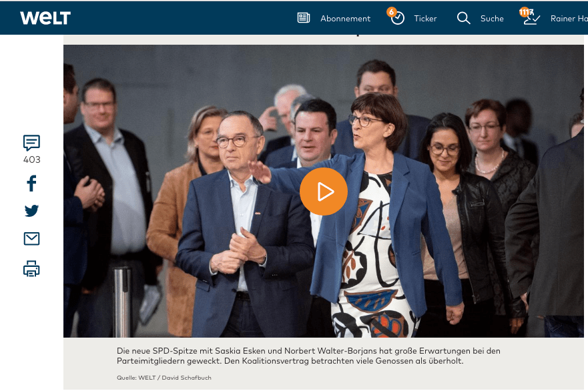
Task: Click the Suche magnifying glass icon
Action: coord(463,18)
